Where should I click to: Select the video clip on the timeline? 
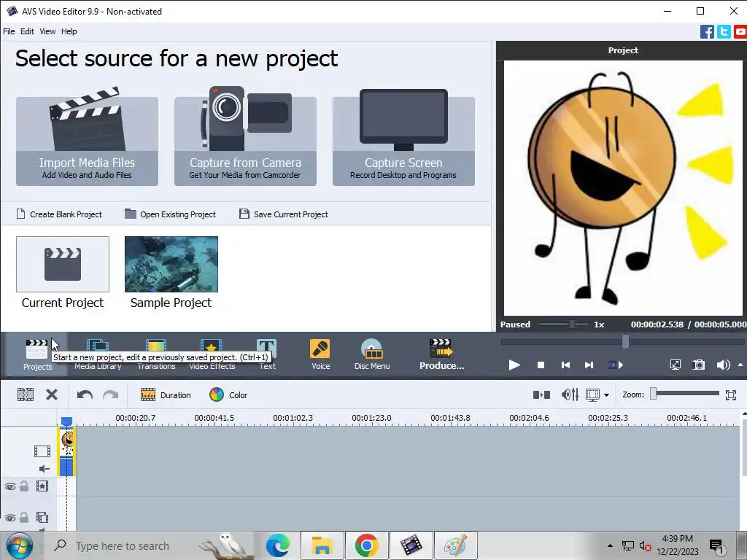(66, 451)
